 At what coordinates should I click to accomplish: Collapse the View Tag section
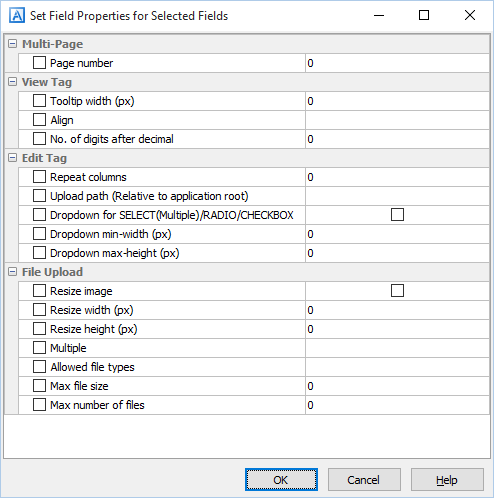[12, 82]
